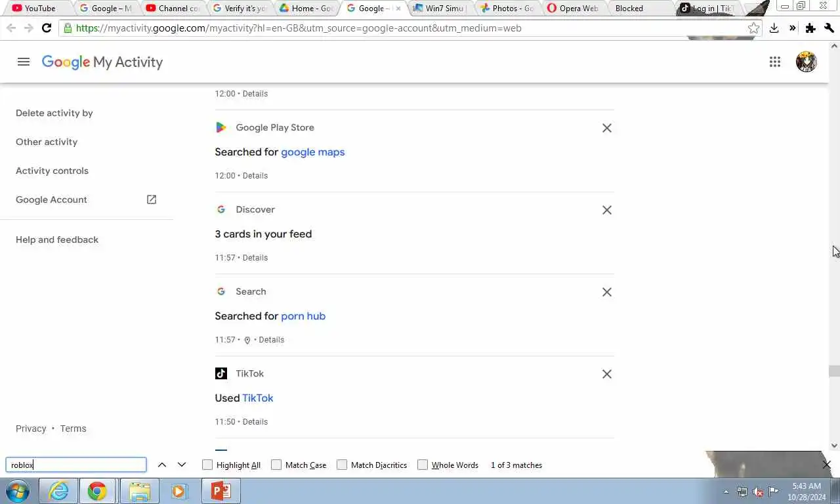
Task: Click the scrollbar down arrow
Action: pyautogui.click(x=834, y=446)
